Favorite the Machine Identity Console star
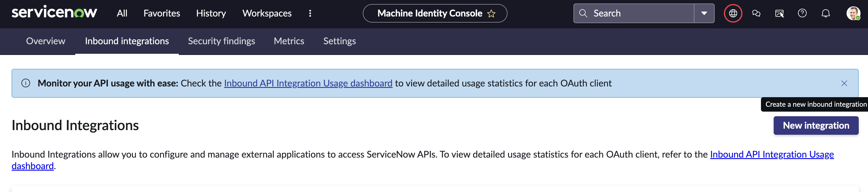The height and width of the screenshot is (192, 868). coord(491,14)
